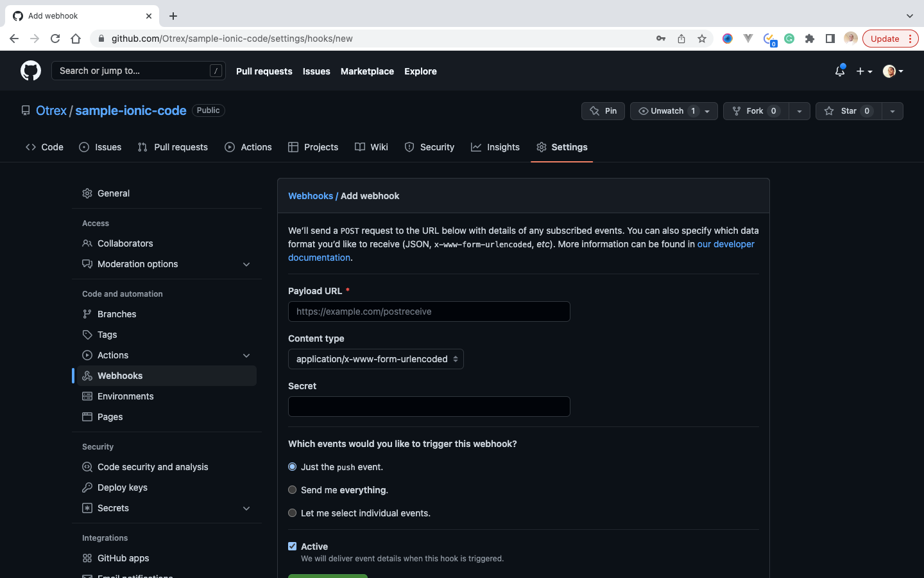The image size is (924, 578).
Task: Open the notifications bell
Action: click(x=840, y=71)
